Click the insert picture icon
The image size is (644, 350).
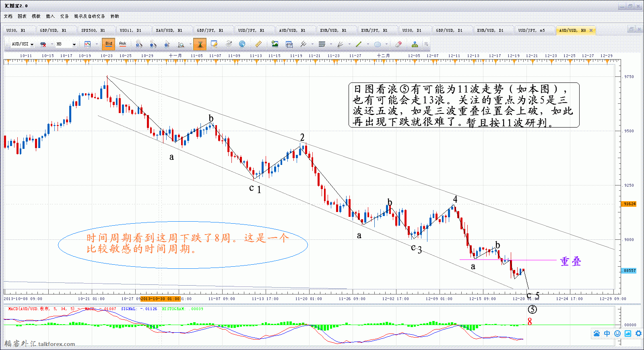tap(275, 44)
